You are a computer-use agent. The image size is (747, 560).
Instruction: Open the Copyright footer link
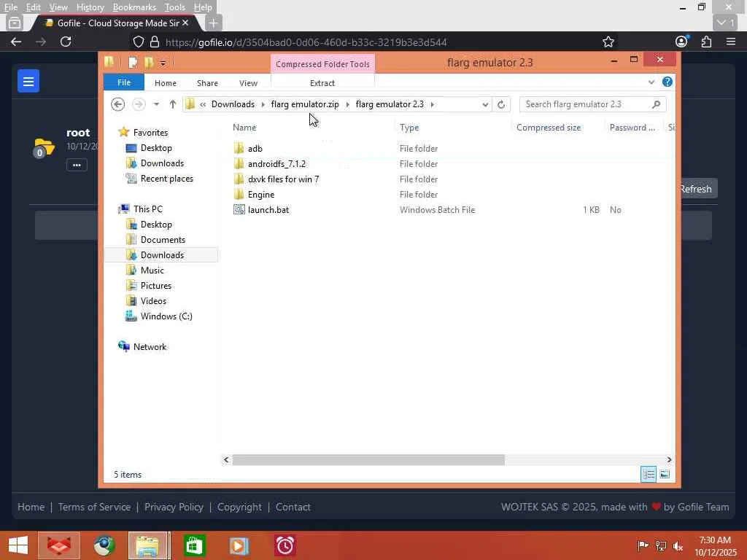pos(239,507)
